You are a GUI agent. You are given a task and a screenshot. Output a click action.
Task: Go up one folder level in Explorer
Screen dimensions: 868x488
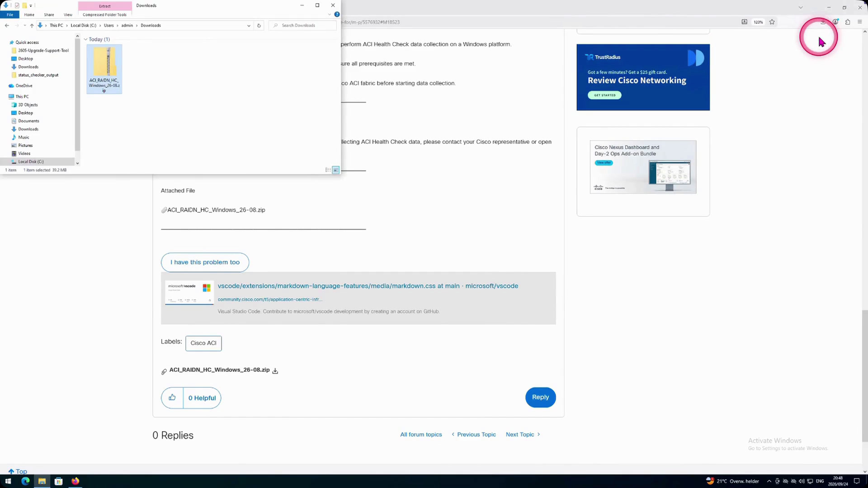click(x=32, y=25)
